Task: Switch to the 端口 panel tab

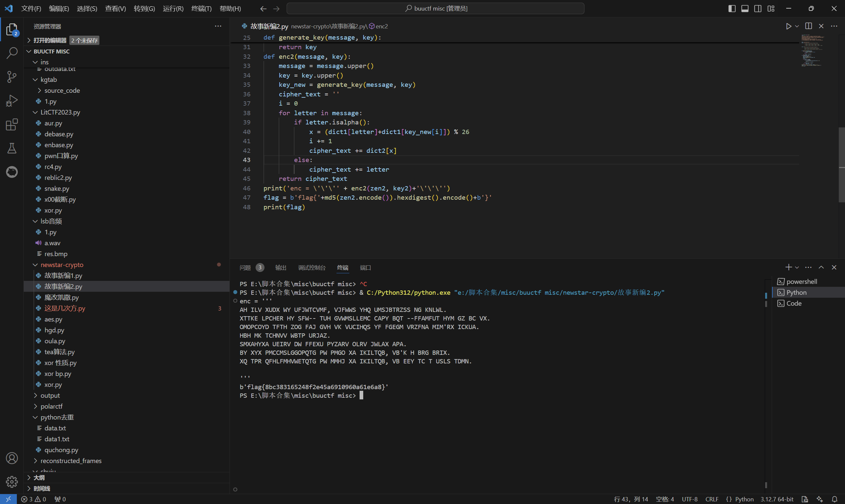Action: click(365, 268)
